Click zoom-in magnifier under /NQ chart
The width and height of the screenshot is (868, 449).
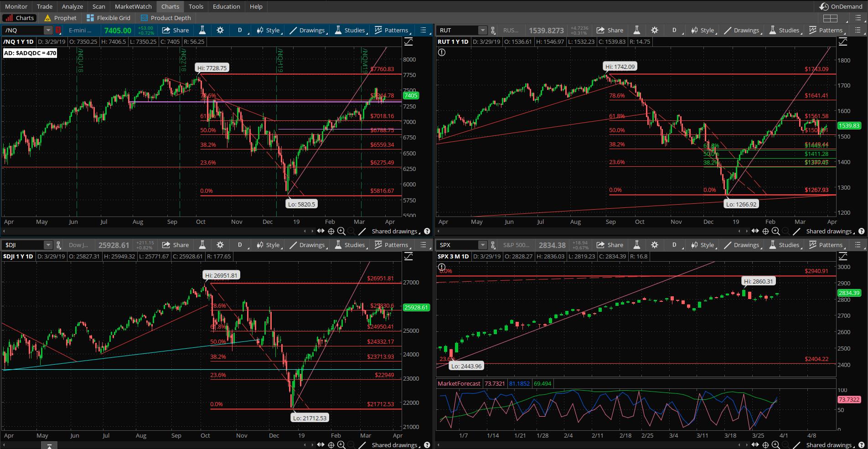coord(341,231)
